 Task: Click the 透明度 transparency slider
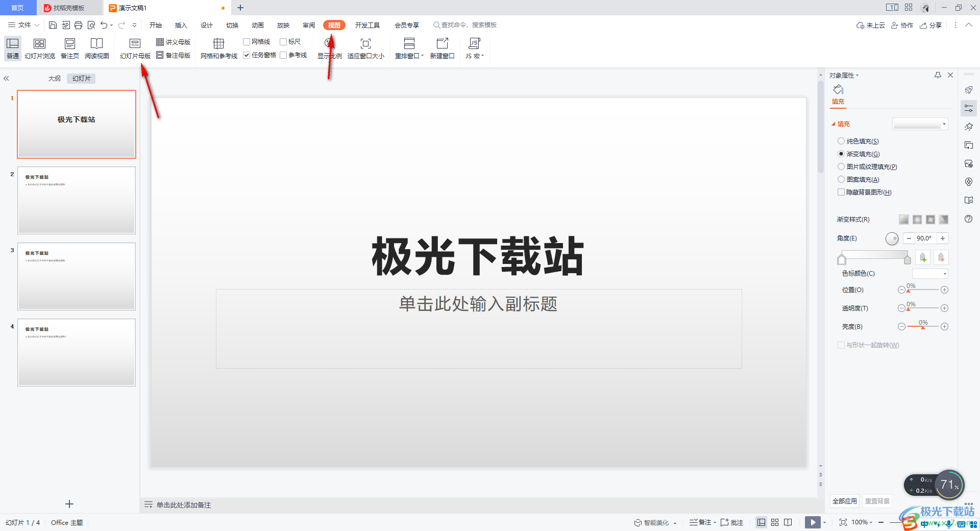pos(923,308)
